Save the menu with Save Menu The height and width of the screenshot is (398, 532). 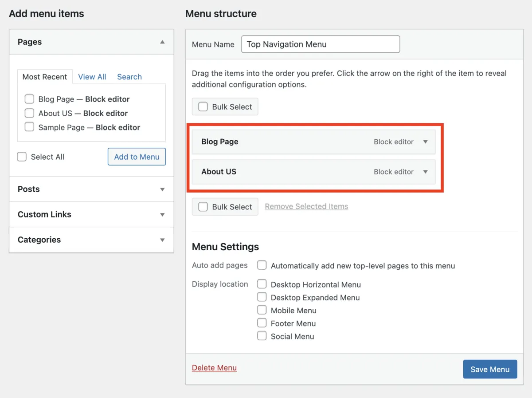click(490, 369)
